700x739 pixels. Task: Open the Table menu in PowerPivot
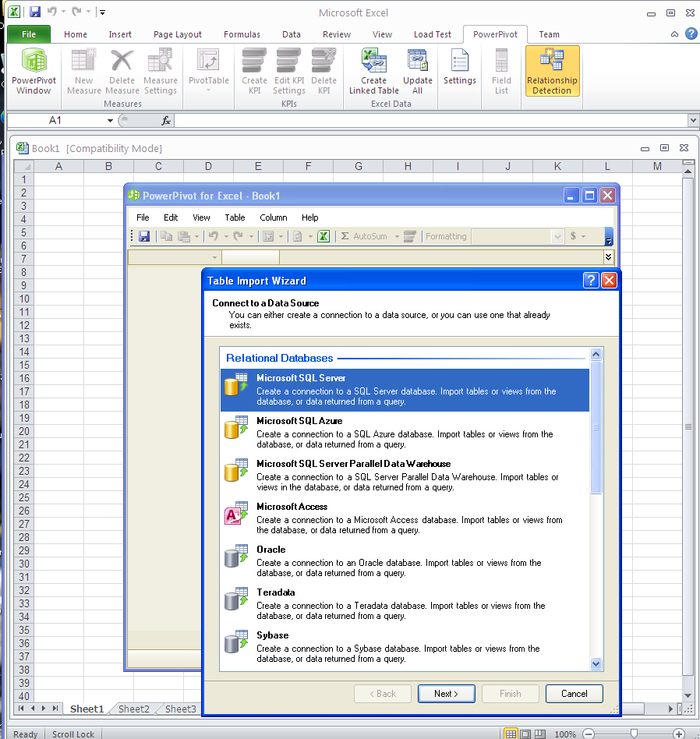235,217
